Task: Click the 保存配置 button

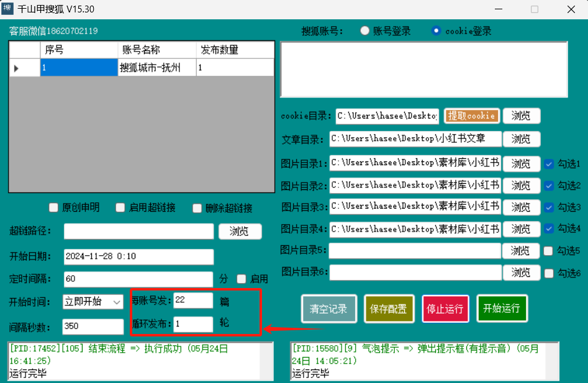Action: 389,309
